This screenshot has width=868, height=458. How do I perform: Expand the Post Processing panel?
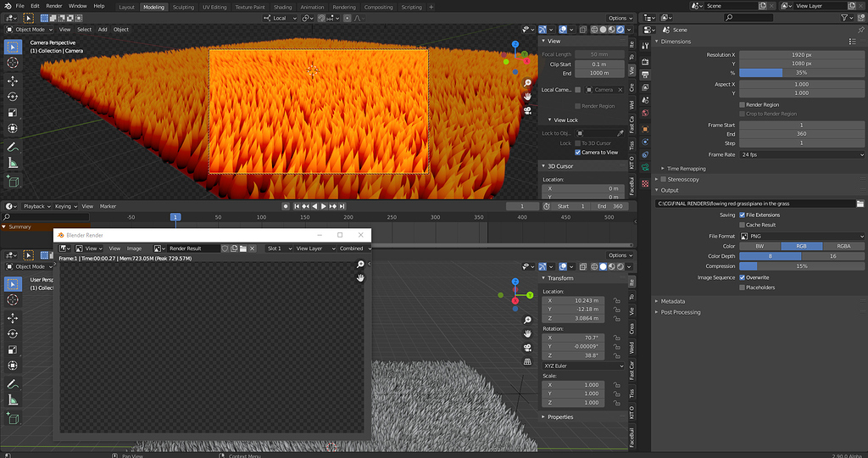[681, 312]
